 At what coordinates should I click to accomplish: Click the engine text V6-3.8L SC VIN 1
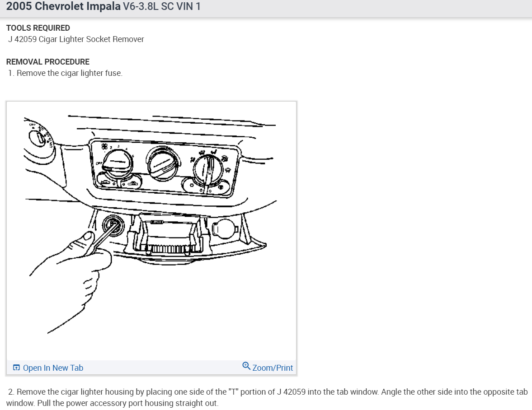tap(161, 6)
